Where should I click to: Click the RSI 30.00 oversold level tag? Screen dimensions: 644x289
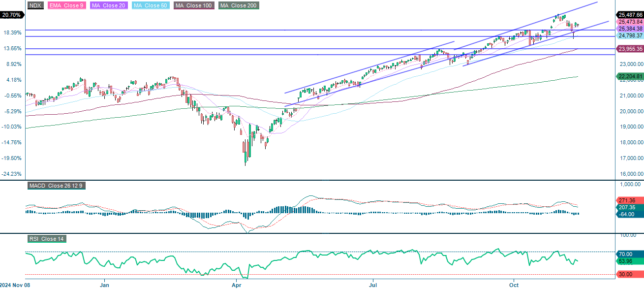point(630,275)
